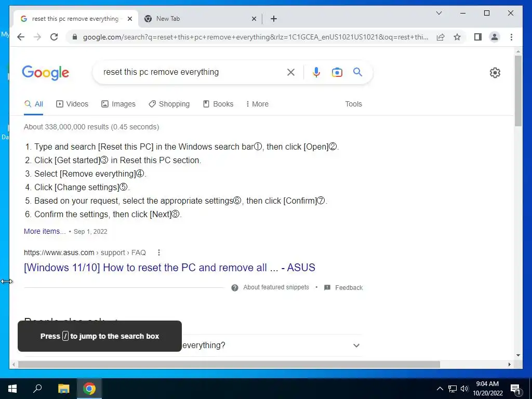Viewport: 532px width, 399px height.
Task: Expand the More search categories menu
Action: 257,104
